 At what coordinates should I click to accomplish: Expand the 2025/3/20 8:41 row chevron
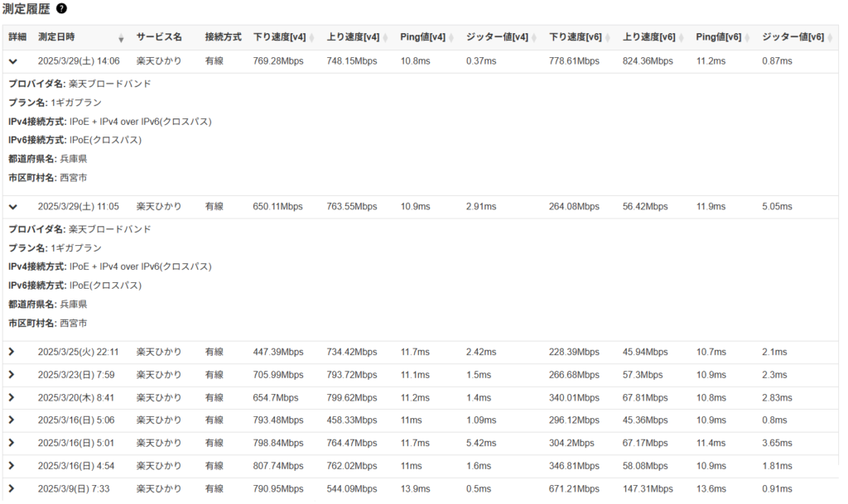[x=12, y=397]
